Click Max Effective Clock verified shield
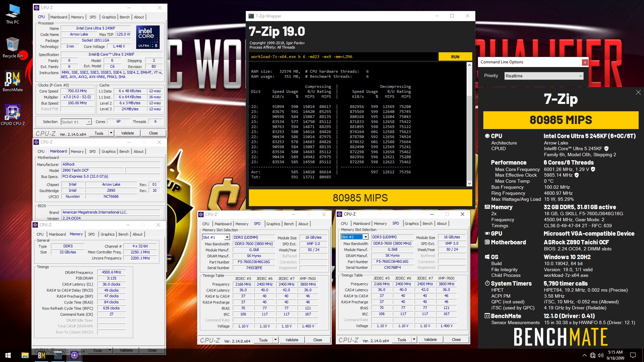Image resolution: width=644 pixels, height=362 pixels. click(577, 175)
